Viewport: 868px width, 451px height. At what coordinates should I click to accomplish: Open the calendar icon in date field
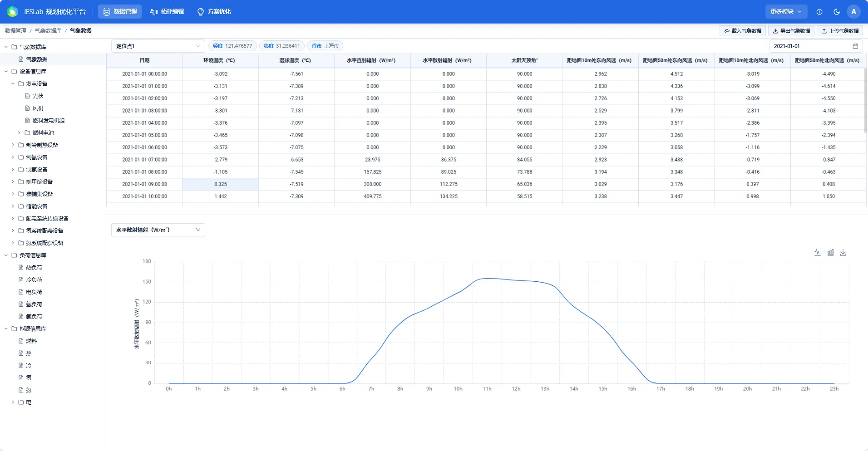point(855,46)
